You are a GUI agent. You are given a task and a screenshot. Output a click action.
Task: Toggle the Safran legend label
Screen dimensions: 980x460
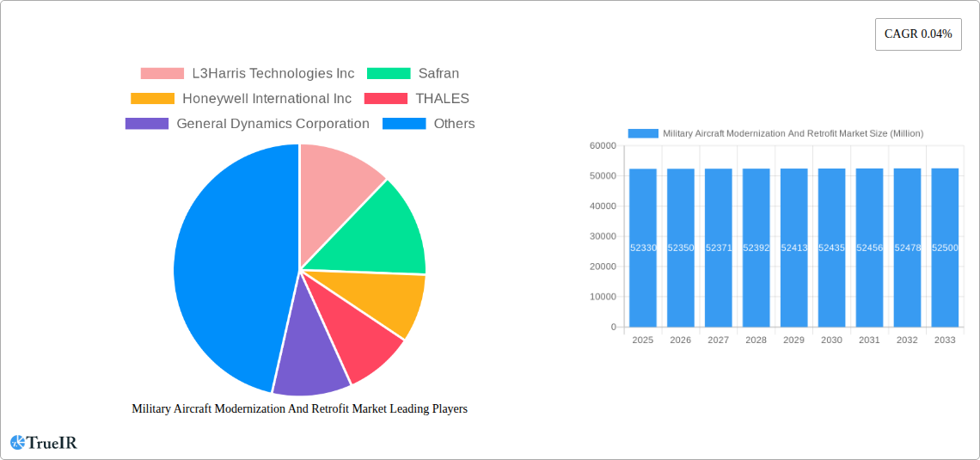[438, 73]
